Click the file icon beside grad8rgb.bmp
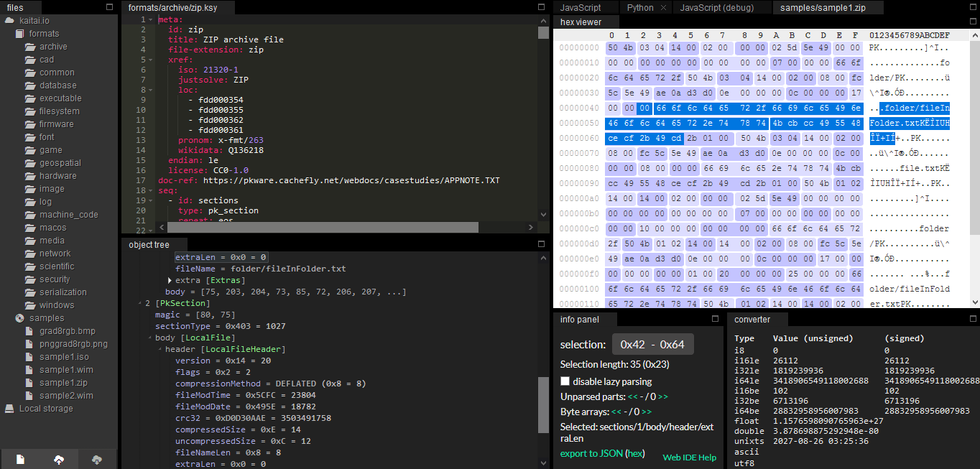The image size is (980, 469). click(x=30, y=331)
